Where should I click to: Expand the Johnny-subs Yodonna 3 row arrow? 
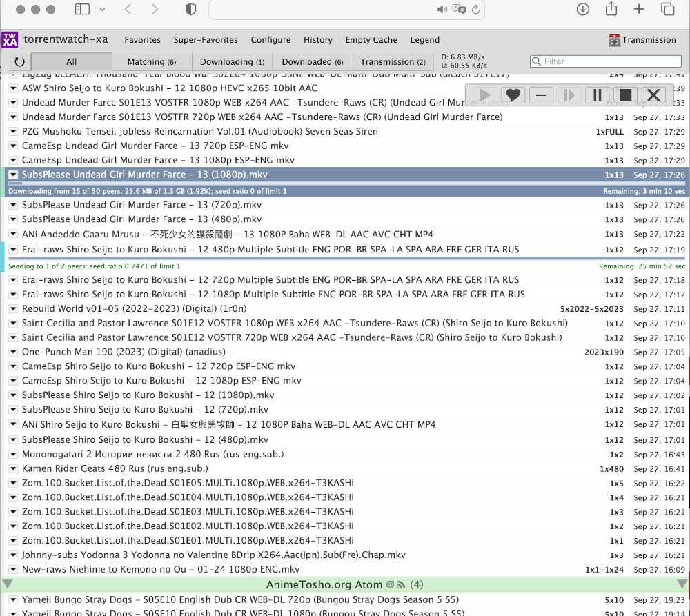(x=13, y=555)
